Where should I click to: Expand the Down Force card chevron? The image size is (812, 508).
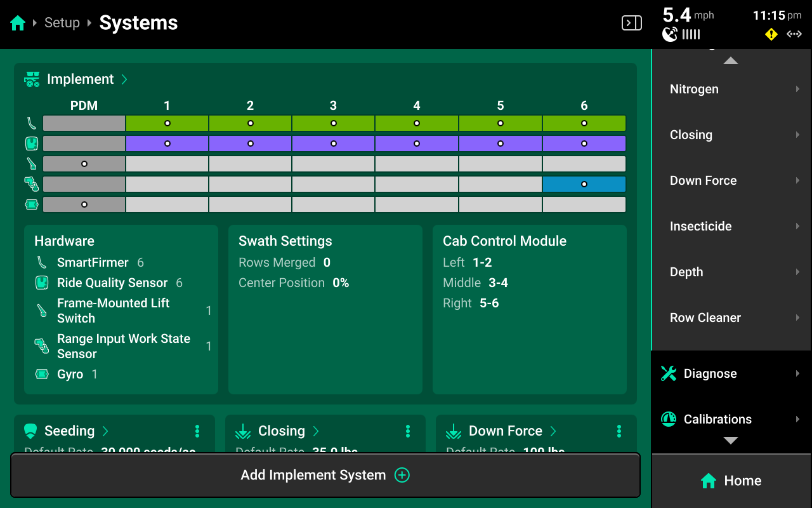point(553,431)
